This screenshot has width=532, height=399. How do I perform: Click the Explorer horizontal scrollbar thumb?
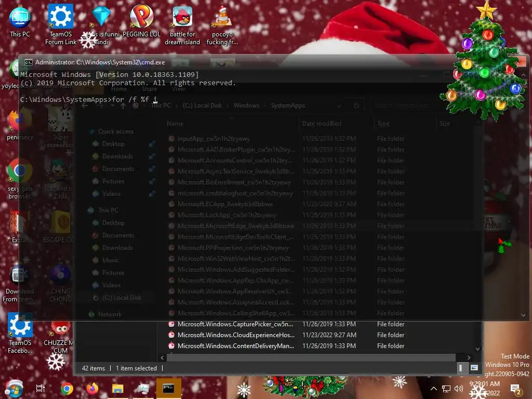(x=311, y=357)
